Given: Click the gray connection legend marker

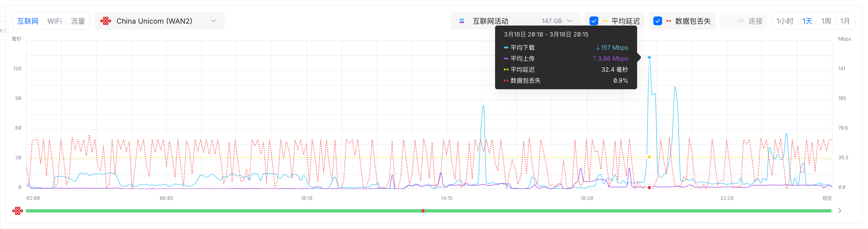Looking at the screenshot, I should (741, 21).
